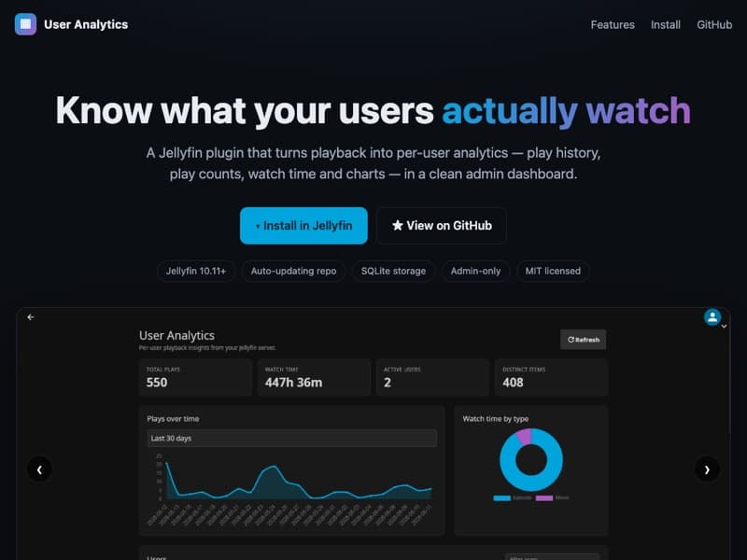
Task: Open the Last 30 days dropdown
Action: click(x=291, y=438)
